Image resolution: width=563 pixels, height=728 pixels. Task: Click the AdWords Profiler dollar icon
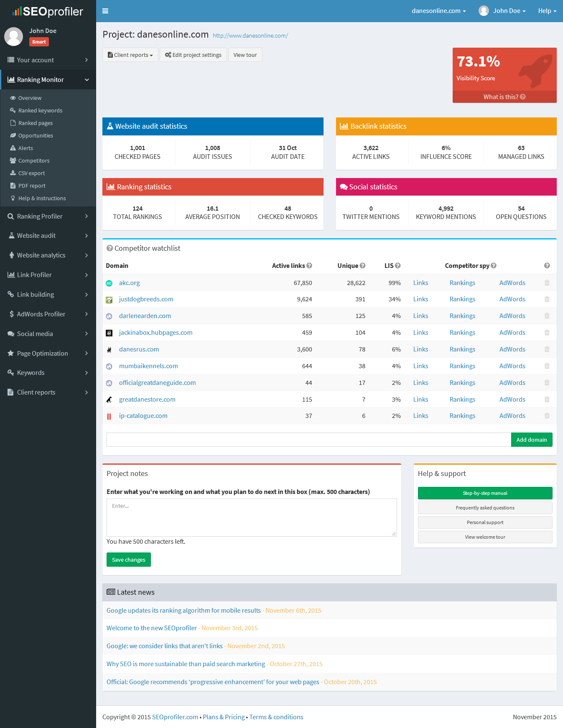(12, 314)
